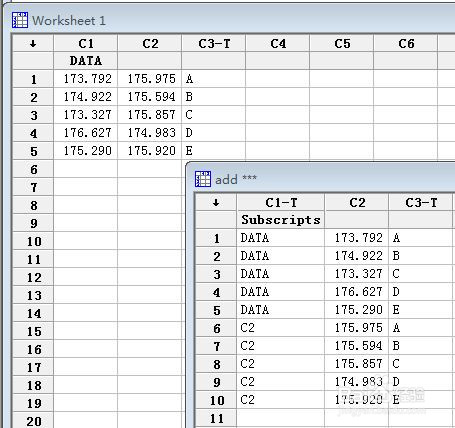This screenshot has width=455, height=428.
Task: Select cell C in add worksheet row 3
Action: [421, 274]
